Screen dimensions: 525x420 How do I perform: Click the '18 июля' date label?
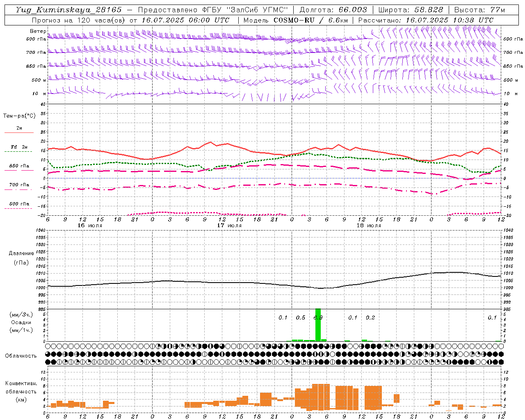coord(369,226)
